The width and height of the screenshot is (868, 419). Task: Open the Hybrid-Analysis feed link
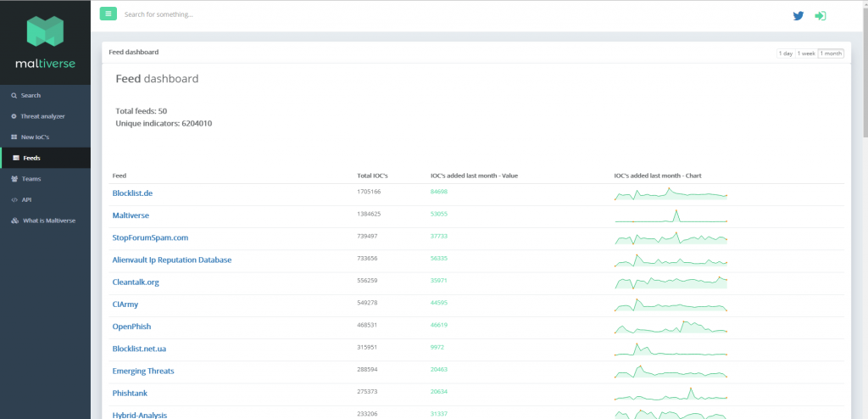pyautogui.click(x=140, y=415)
